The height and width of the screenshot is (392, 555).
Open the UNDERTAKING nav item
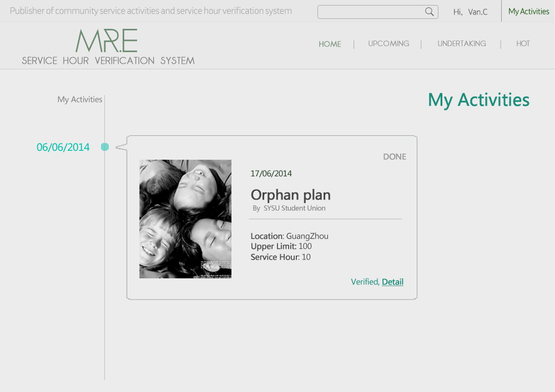462,43
